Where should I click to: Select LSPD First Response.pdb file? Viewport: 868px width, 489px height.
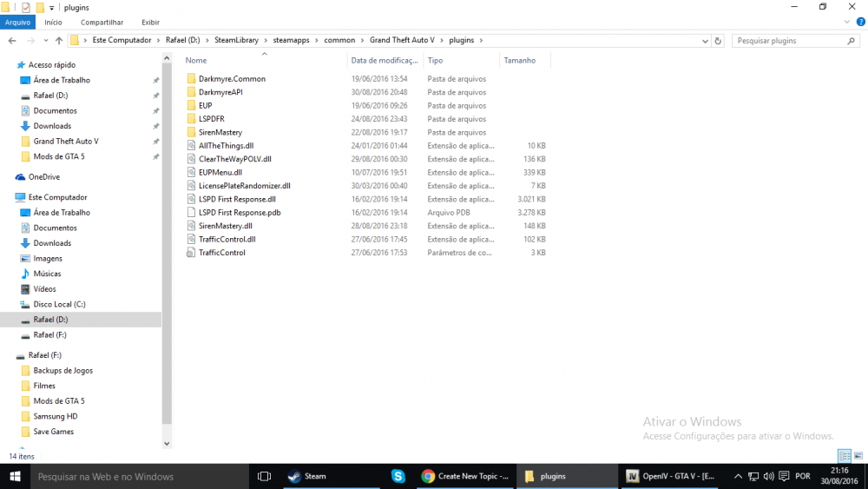pos(240,212)
